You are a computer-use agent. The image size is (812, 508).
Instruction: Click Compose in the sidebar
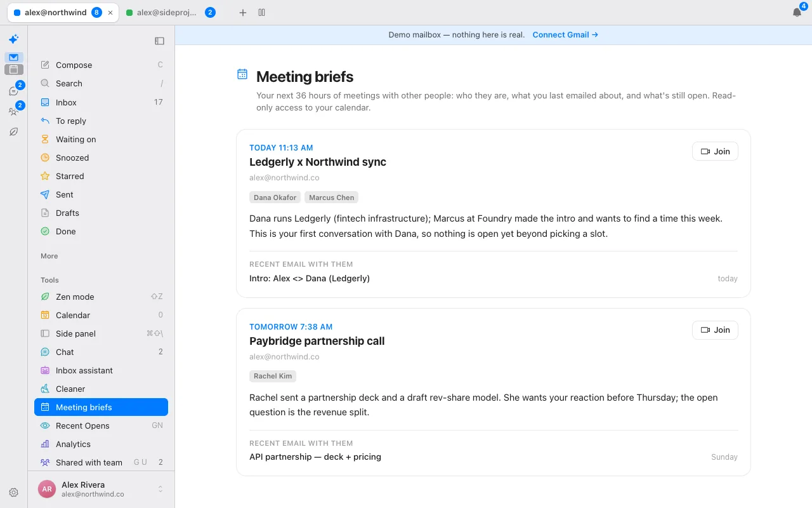[x=101, y=65]
